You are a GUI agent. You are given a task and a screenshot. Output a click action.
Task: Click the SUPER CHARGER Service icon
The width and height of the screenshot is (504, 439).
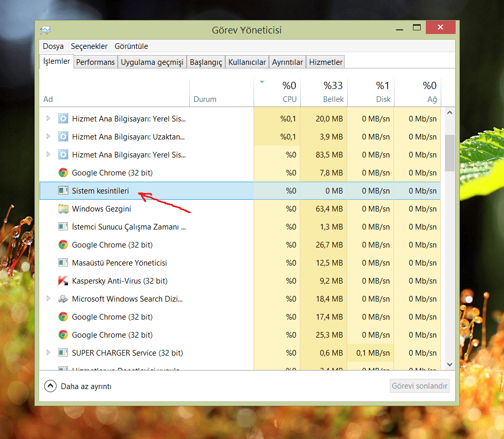click(x=63, y=353)
